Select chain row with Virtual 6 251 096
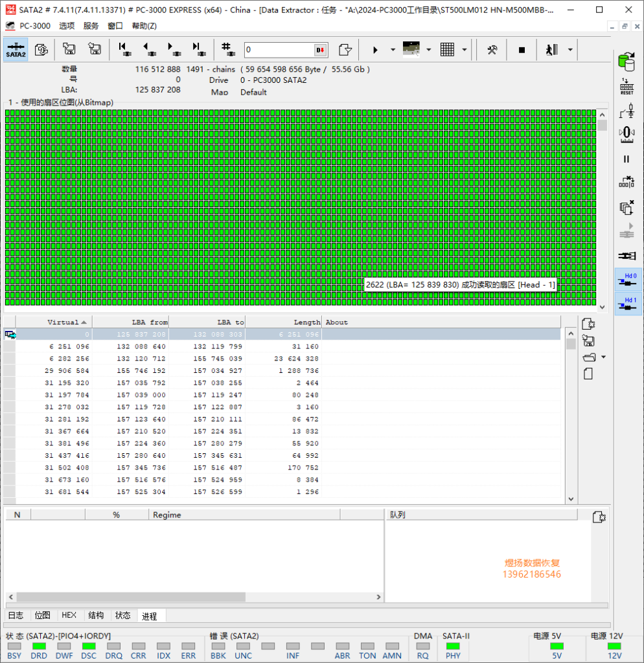644x663 pixels. (x=282, y=346)
